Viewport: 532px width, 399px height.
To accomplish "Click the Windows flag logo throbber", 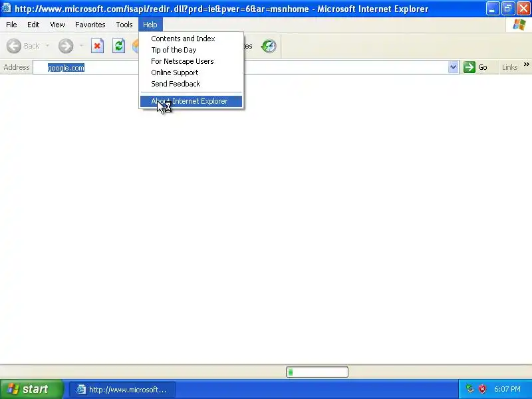I will pos(519,25).
